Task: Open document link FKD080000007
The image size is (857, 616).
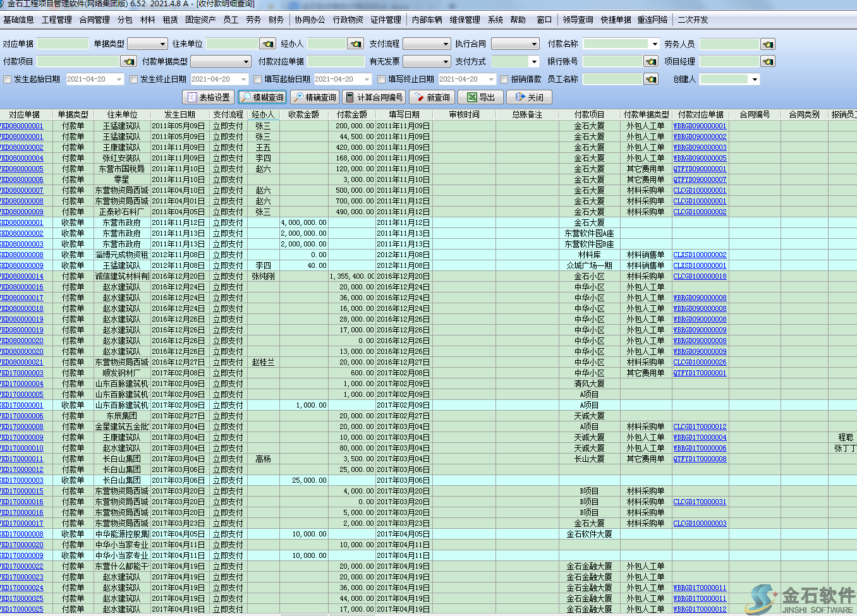Action: pyautogui.click(x=21, y=190)
